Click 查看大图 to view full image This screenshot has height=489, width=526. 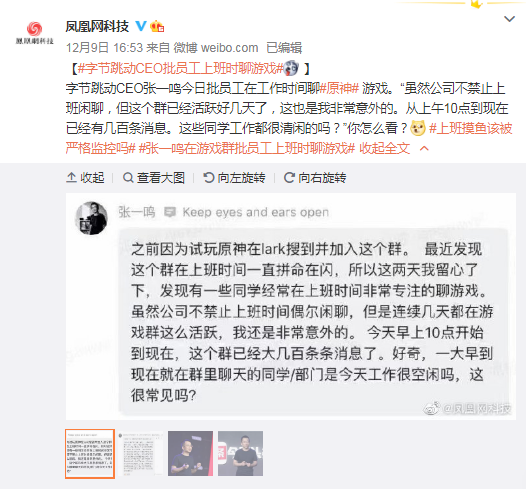pos(154,177)
